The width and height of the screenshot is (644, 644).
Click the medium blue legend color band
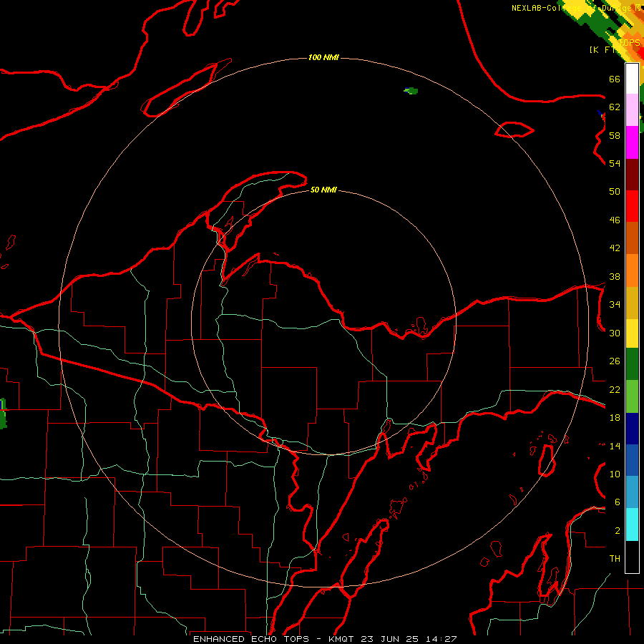point(632,460)
